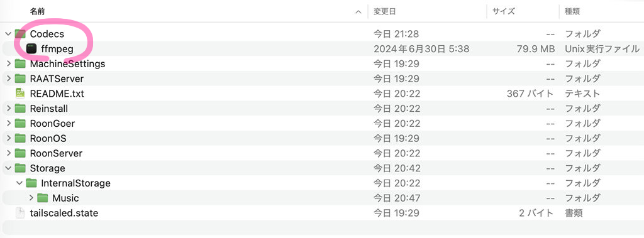This screenshot has width=644, height=238.
Task: Click the InternalStorage folder icon
Action: point(31,183)
